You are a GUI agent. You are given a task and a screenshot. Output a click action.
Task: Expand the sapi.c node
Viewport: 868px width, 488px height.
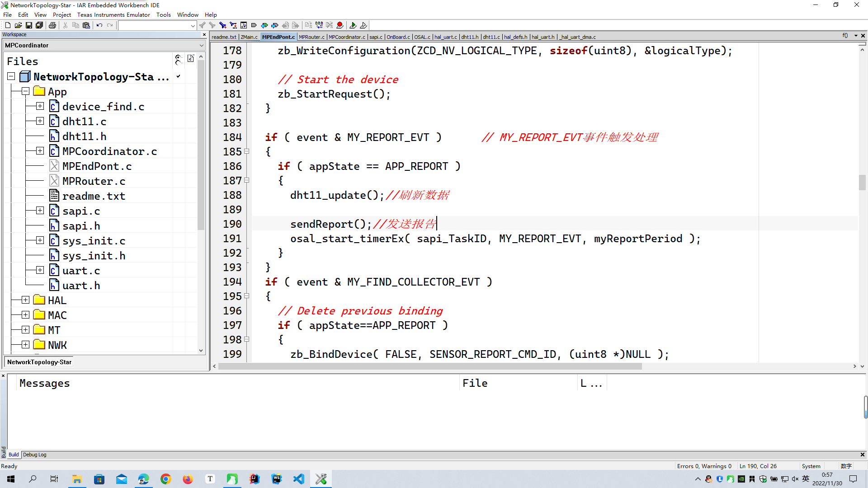tap(40, 211)
